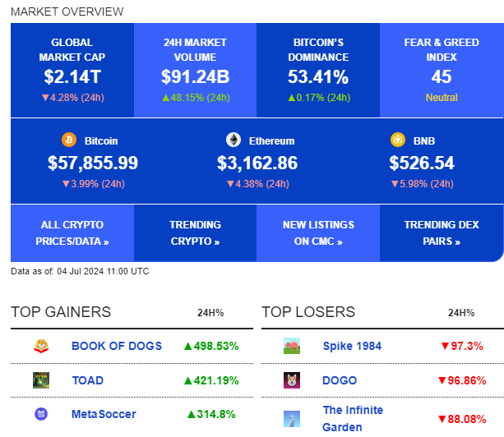Click the $91.24B volume value
Viewport: 504px width, 437px height.
point(195,76)
